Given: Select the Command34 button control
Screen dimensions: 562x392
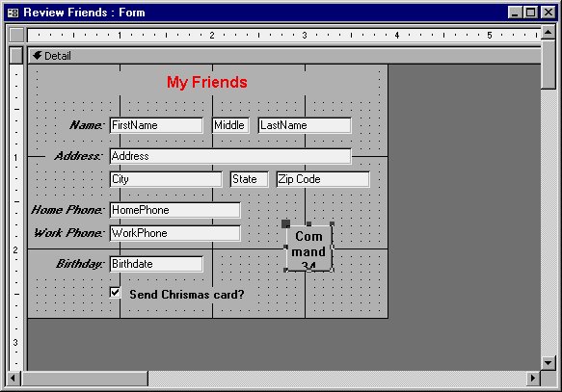Looking at the screenshot, I should (309, 248).
